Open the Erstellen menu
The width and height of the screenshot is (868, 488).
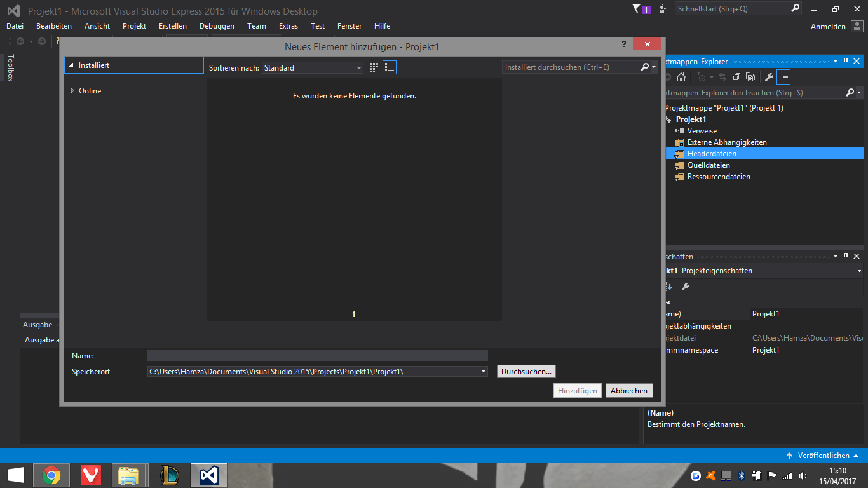point(173,26)
